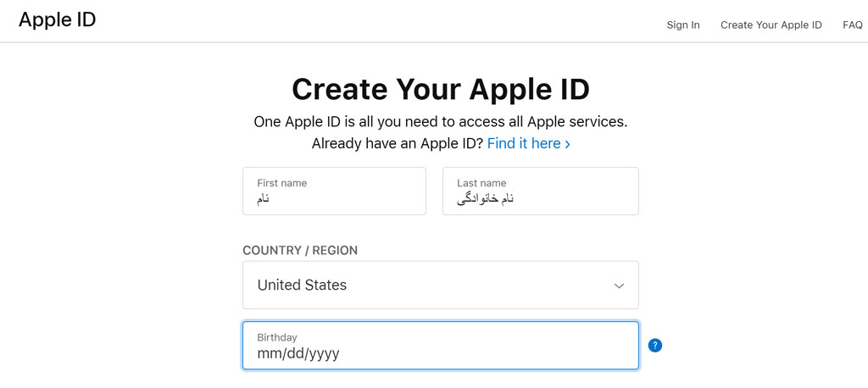Click the blue Birthday help question-mark icon
This screenshot has height=388, width=868.
click(655, 346)
